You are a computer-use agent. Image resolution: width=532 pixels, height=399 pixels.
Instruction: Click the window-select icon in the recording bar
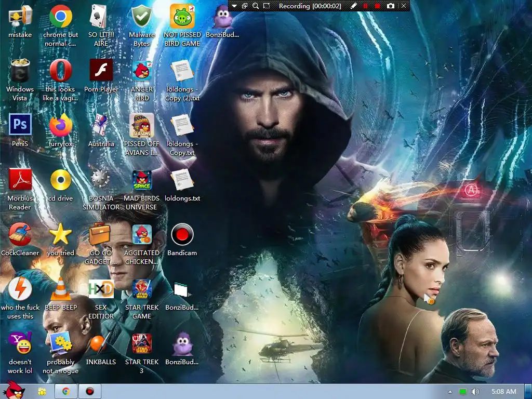coord(245,6)
